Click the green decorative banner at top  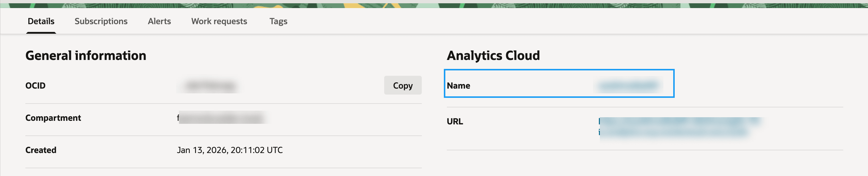(x=434, y=5)
